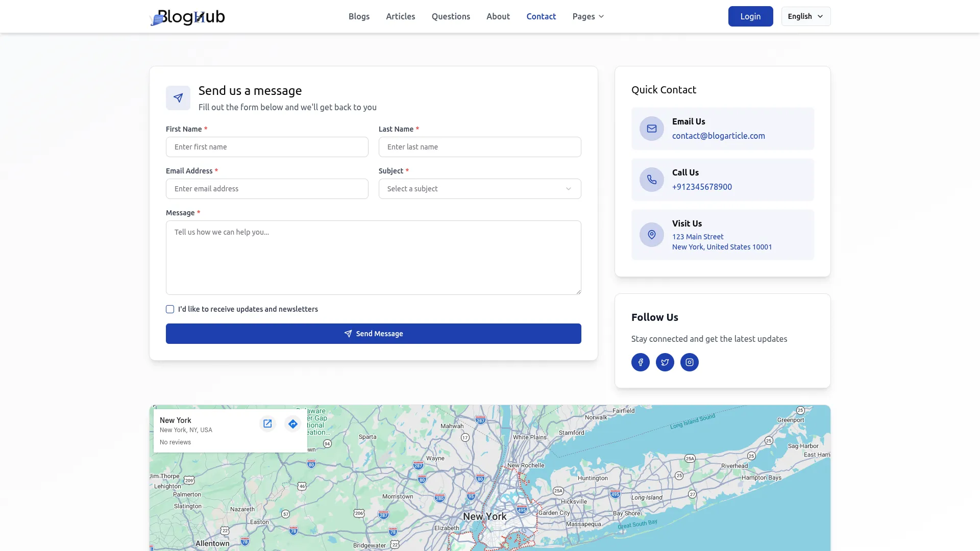Open larger map via external-link icon
This screenshot has width=980, height=551.
pos(267,423)
